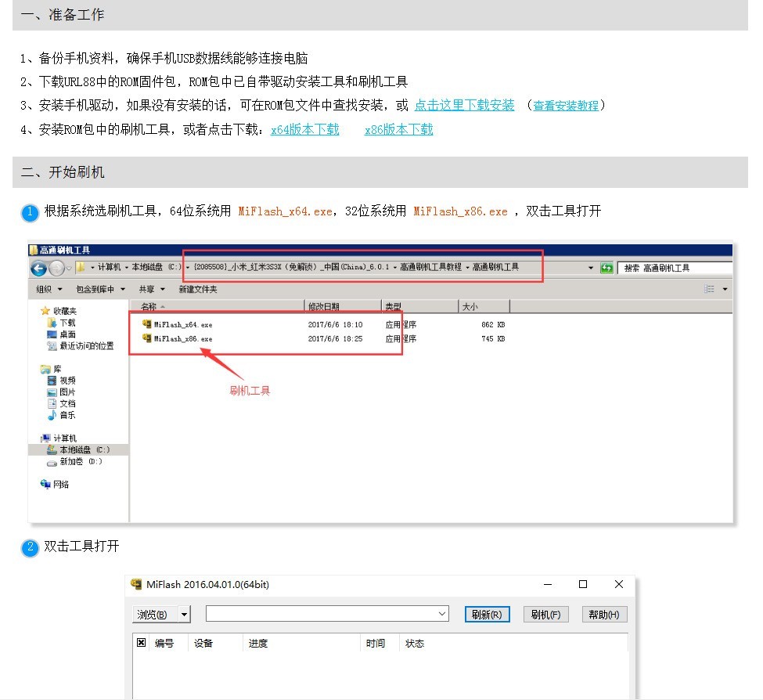Click the back navigation arrow in Explorer
This screenshot has height=700, width=763.
39,267
